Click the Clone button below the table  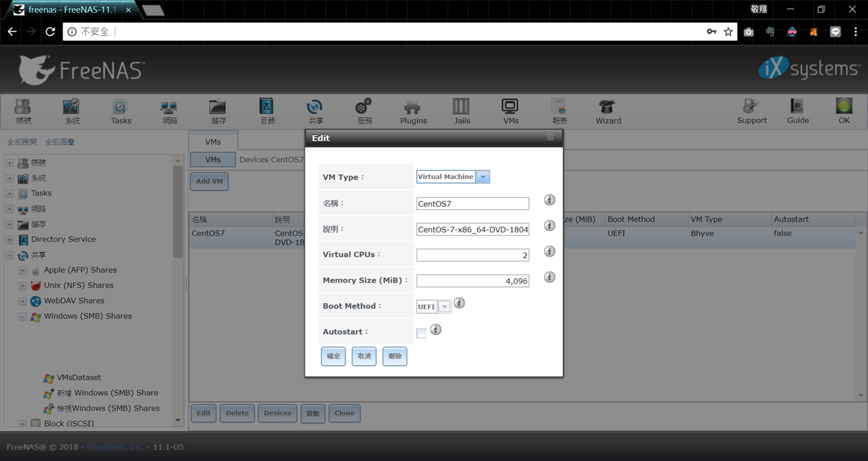344,414
